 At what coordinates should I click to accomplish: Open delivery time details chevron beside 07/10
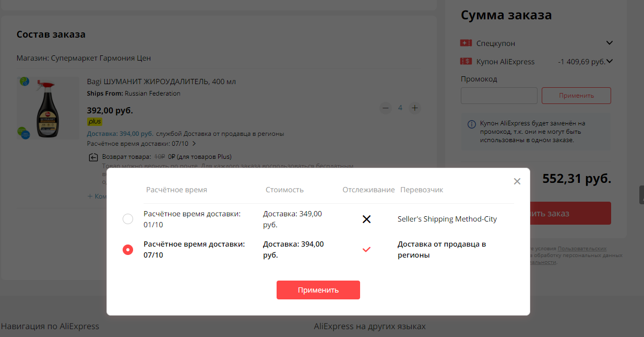[194, 143]
